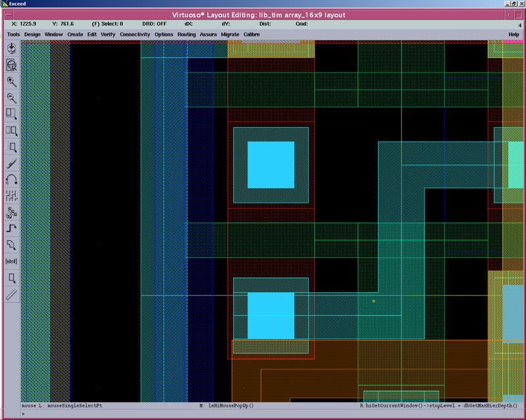Open the Design menu
526x420 pixels.
pyautogui.click(x=32, y=34)
